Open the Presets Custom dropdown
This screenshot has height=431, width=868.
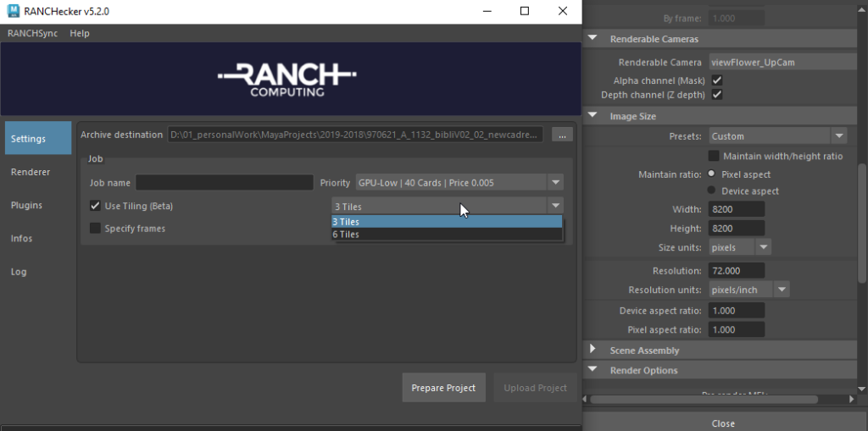point(778,136)
